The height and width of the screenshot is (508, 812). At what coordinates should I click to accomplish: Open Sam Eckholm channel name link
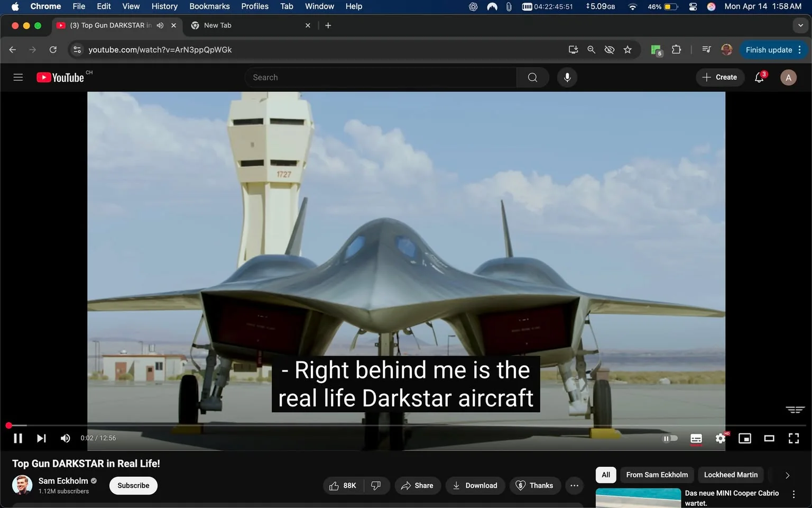click(x=63, y=481)
